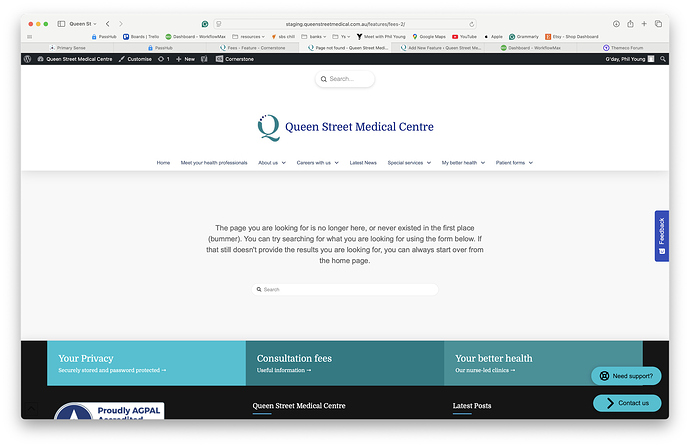Click the Safari share icon
This screenshot has height=446, width=690.
coord(631,23)
